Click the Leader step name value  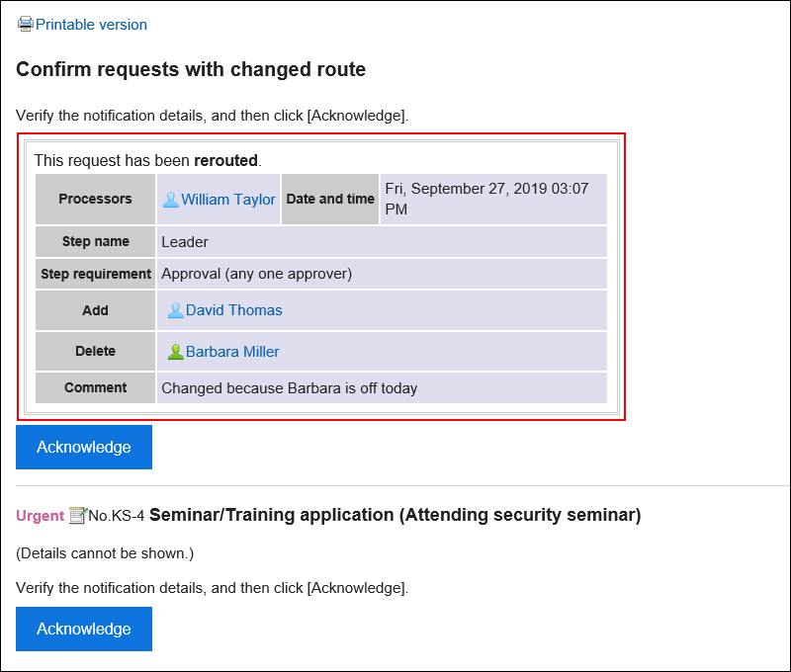click(185, 242)
